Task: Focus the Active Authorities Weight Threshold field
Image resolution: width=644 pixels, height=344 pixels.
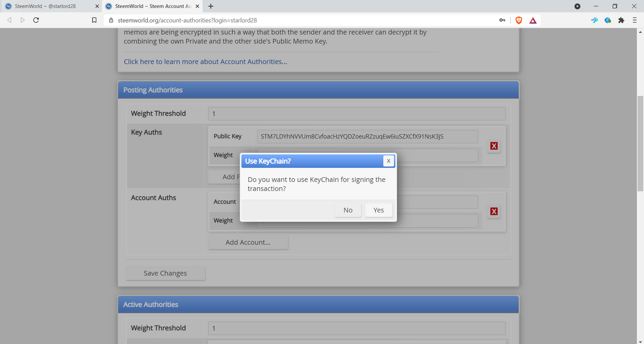Action: point(357,328)
